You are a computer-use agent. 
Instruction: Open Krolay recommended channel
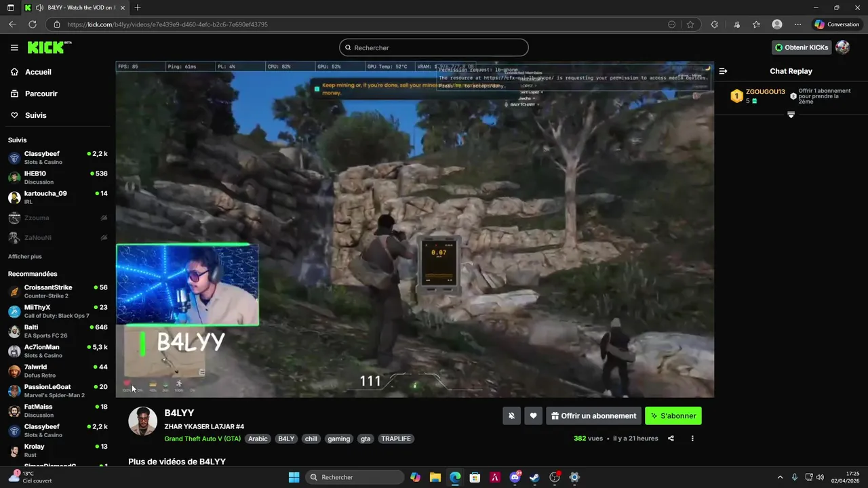coord(58,450)
